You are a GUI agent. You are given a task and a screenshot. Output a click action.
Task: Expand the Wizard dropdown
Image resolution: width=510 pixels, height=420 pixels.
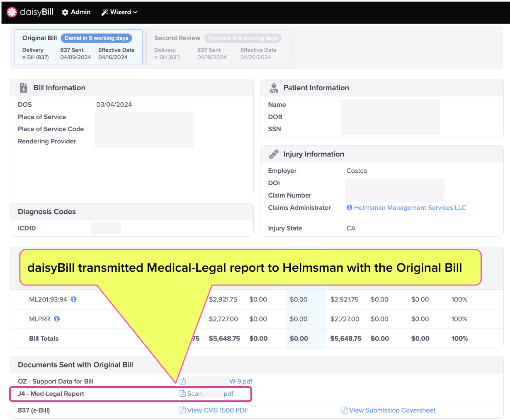pos(119,12)
